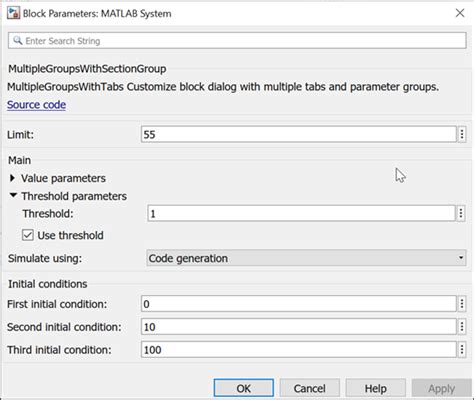Focus the Enter Search String field
The image size is (474, 400).
[x=237, y=41]
